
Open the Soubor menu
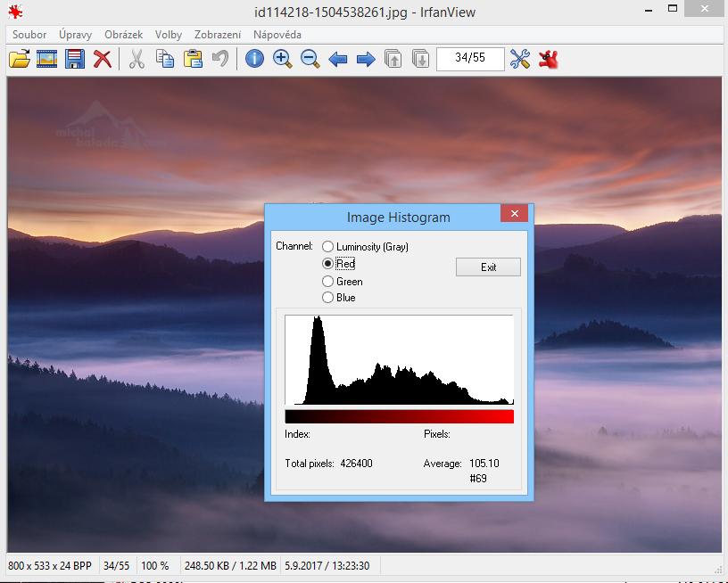coord(29,35)
